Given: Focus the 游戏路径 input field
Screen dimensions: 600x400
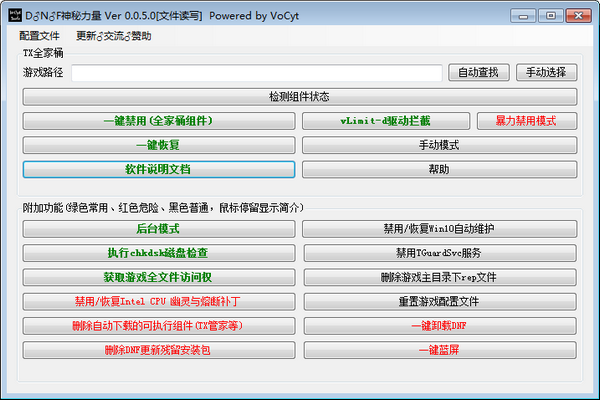Looking at the screenshot, I should click(x=257, y=73).
